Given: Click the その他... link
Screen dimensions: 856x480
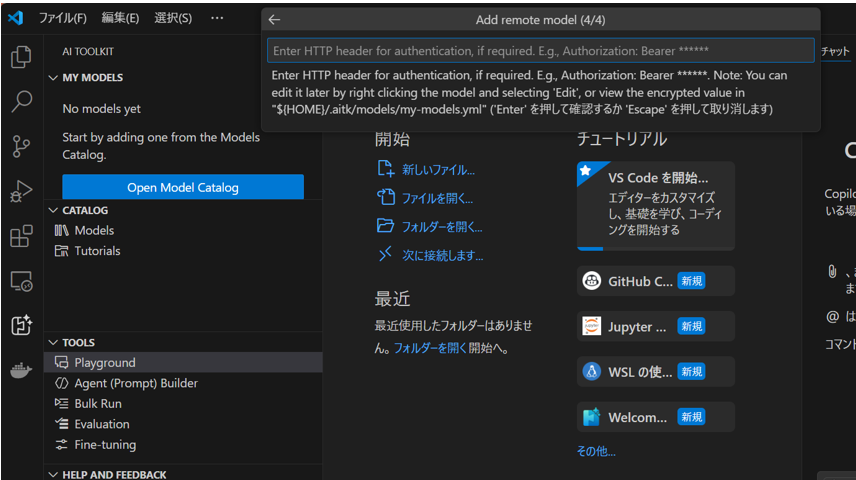Looking at the screenshot, I should 596,451.
